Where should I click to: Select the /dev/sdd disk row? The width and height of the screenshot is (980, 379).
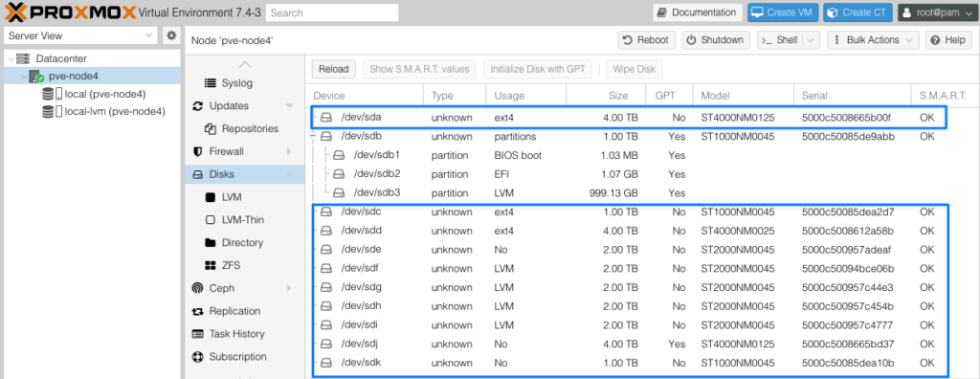(642, 231)
